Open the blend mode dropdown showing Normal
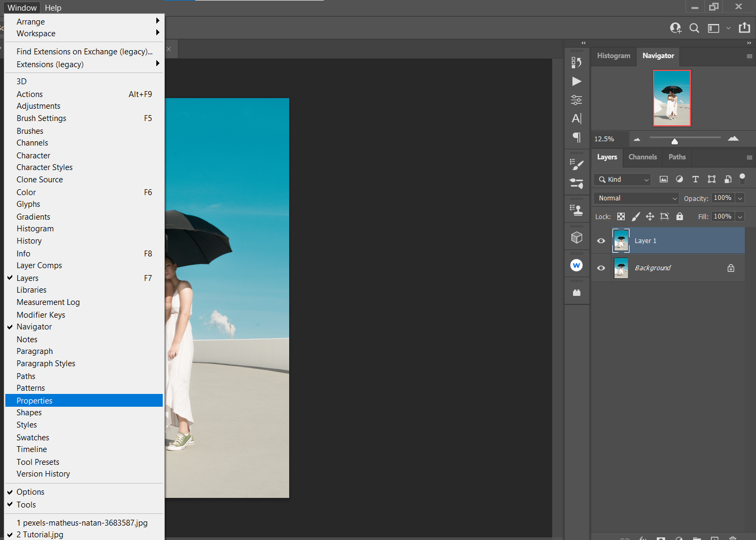This screenshot has width=756, height=540. pyautogui.click(x=635, y=198)
